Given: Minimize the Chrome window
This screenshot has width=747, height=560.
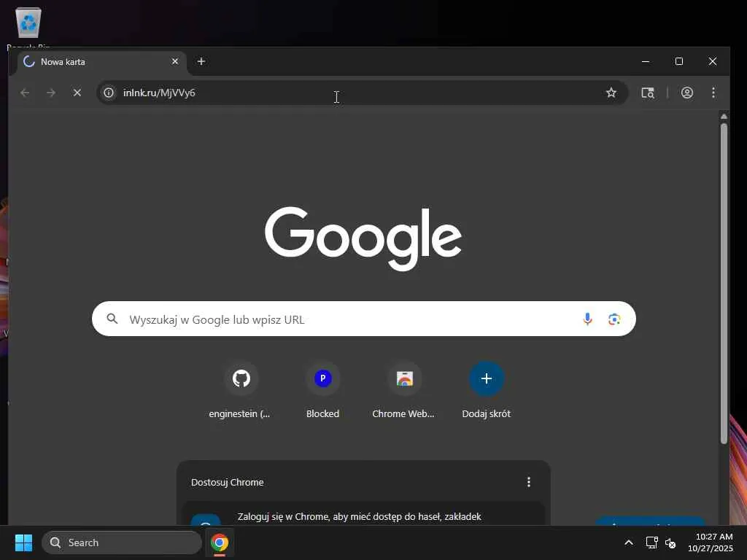Looking at the screenshot, I should pyautogui.click(x=646, y=61).
